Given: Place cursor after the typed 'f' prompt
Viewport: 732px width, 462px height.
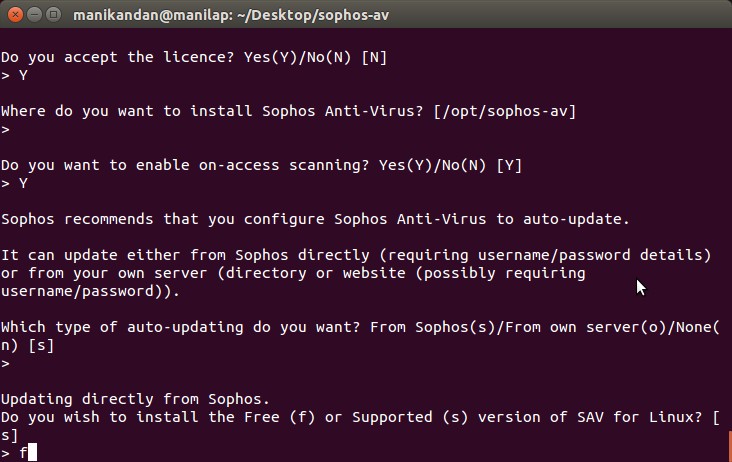Looking at the screenshot, I should point(32,453).
